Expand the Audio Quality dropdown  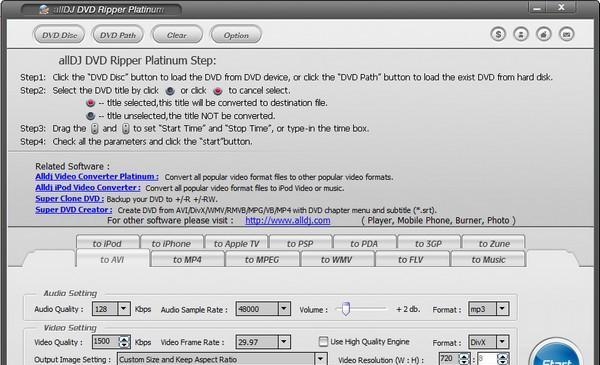click(124, 308)
